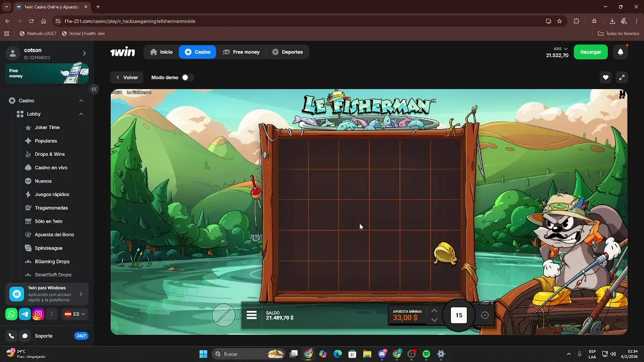Open Joker Time category

(47, 127)
